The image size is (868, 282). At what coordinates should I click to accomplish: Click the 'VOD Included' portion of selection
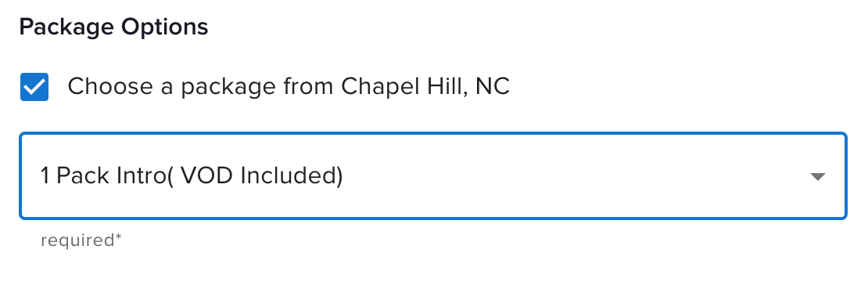pos(258,176)
